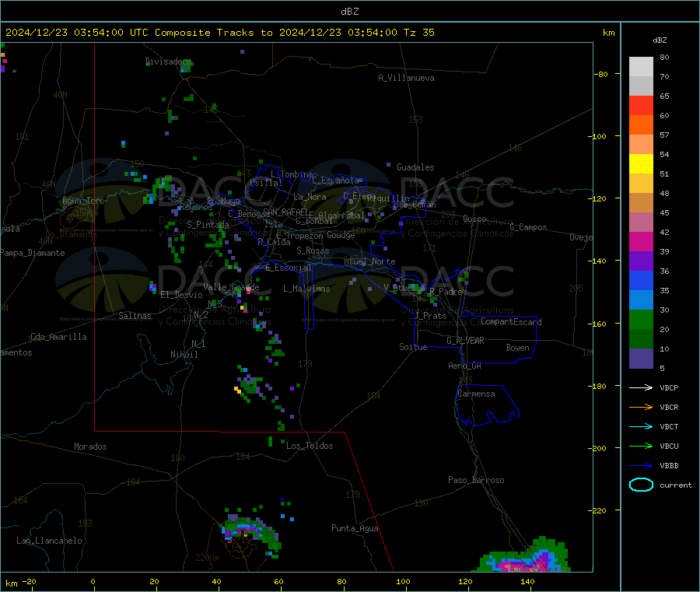Click the -200 km vertical axis tick
Image resolution: width=700 pixels, height=592 pixels.
tap(597, 448)
